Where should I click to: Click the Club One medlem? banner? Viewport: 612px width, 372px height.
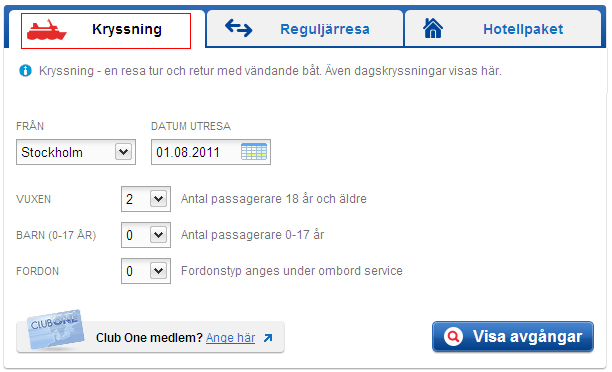click(x=150, y=337)
